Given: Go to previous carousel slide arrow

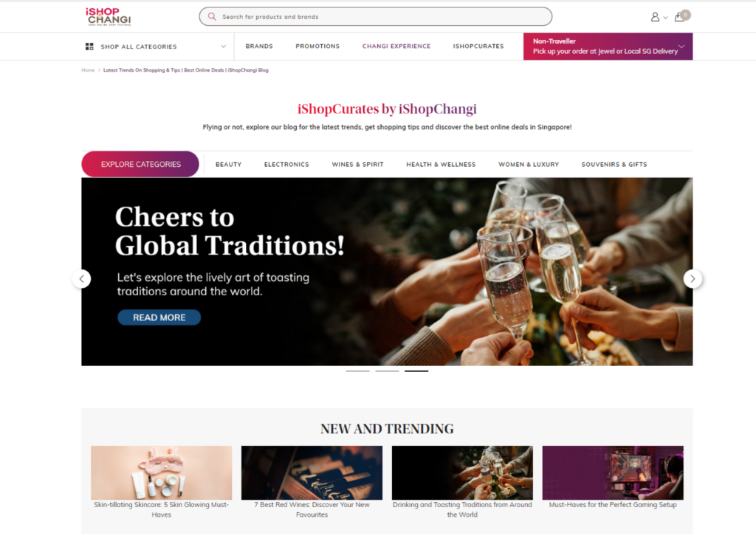Looking at the screenshot, I should [x=81, y=278].
